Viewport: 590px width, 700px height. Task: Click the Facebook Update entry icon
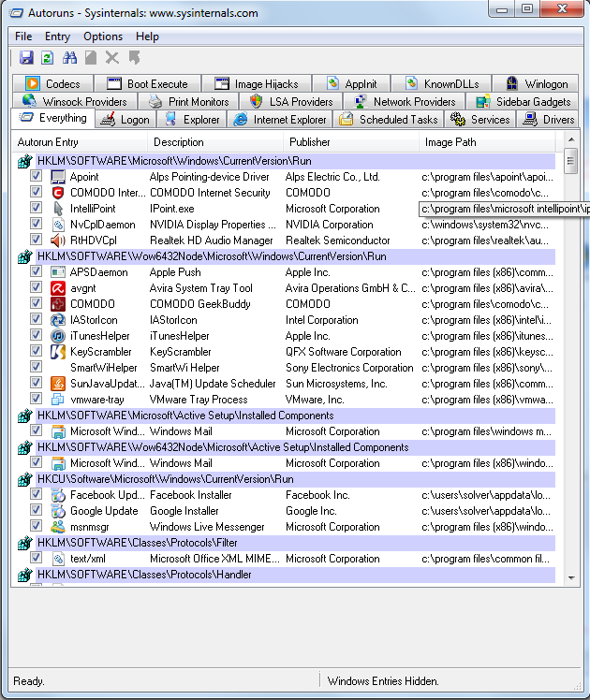[58, 495]
